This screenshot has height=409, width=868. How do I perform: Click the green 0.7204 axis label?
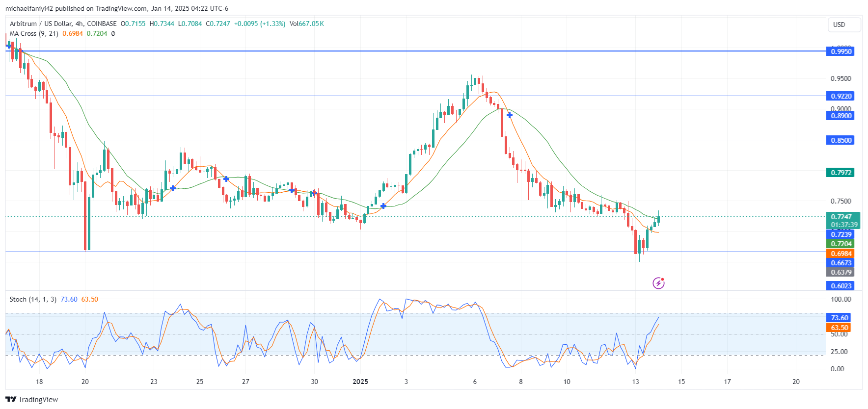[841, 244]
